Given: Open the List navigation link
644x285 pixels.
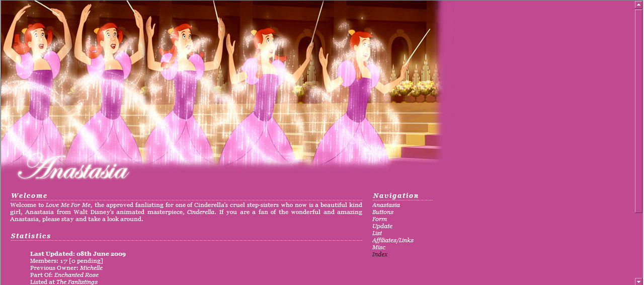Looking at the screenshot, I should (377, 234).
